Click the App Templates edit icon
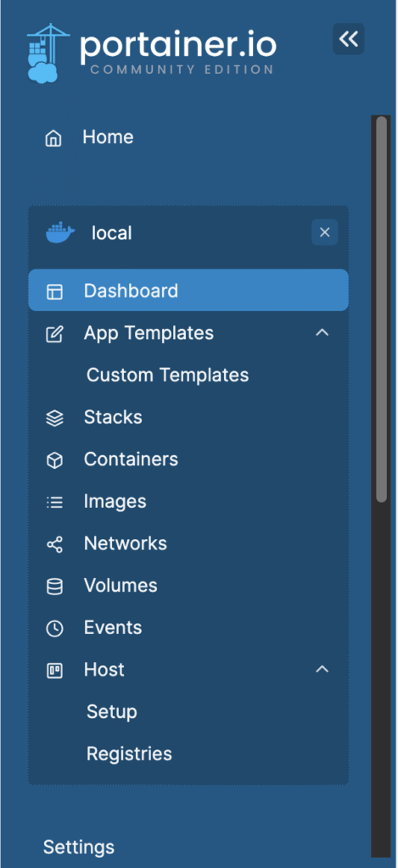Viewport: 398px width, 868px height. (54, 334)
